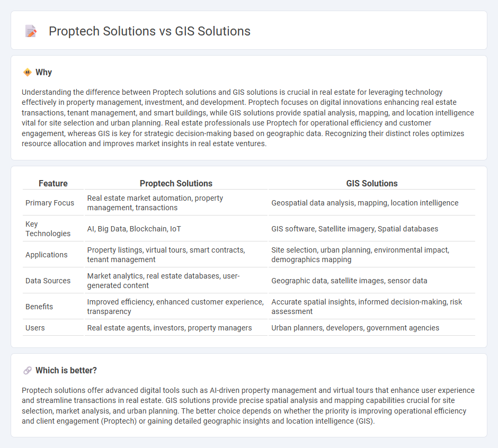Select the Applications row label
This screenshot has height=448, width=498.
[x=47, y=255]
